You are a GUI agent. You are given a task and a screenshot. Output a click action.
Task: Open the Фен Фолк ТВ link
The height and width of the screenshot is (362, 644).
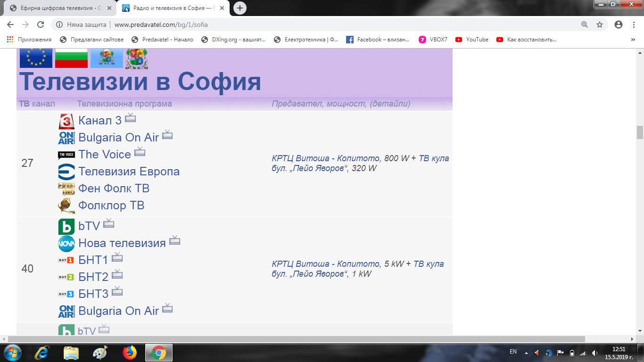[114, 189]
